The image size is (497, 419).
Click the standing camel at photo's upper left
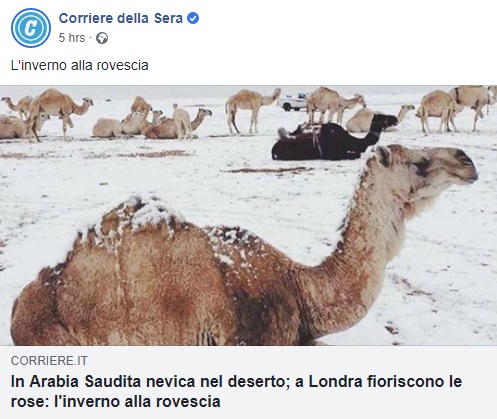[58, 113]
